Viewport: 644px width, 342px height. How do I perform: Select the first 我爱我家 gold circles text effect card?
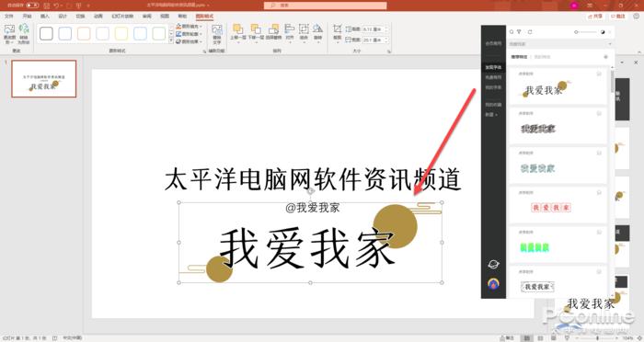pyautogui.click(x=558, y=85)
